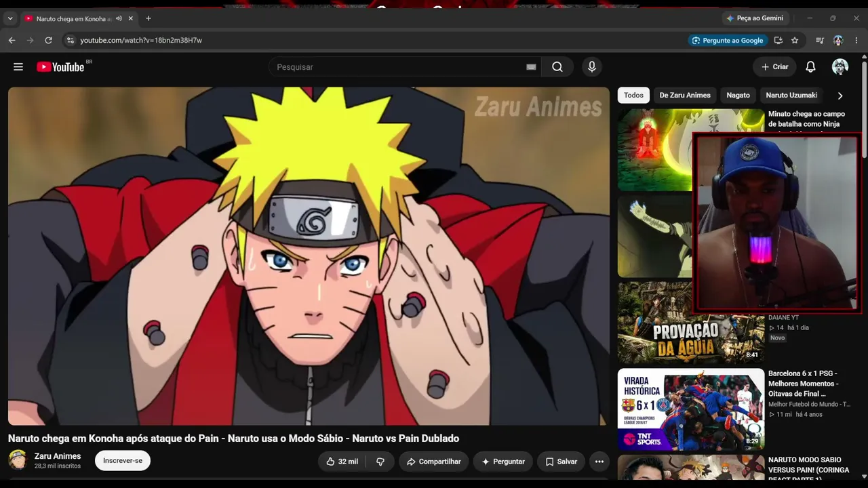This screenshot has height=488, width=868.
Task: Open the YouTube guide hamburger menu
Action: click(18, 67)
